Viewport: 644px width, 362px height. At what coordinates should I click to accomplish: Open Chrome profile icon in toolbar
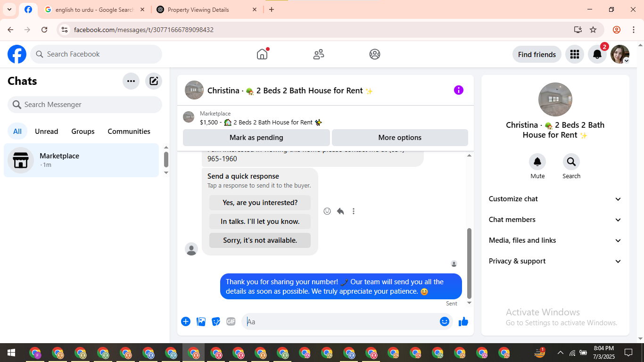pos(617,30)
